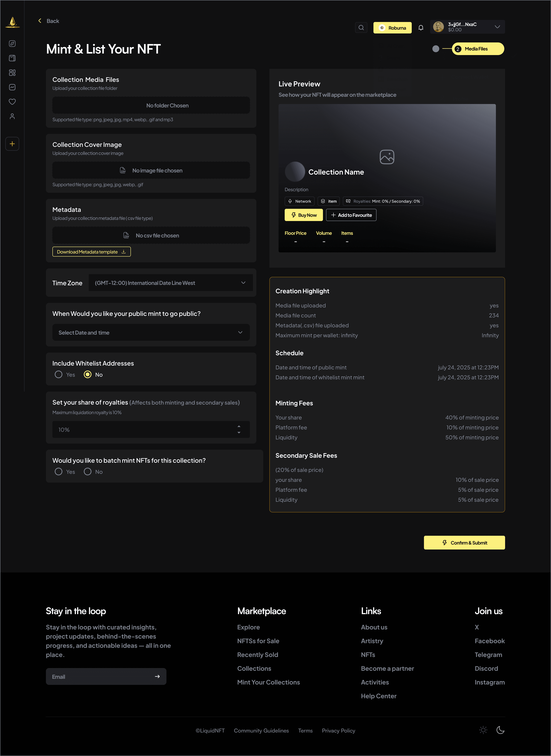Image resolution: width=551 pixels, height=756 pixels.
Task: Open the compass Explore sidebar icon
Action: pos(12,44)
